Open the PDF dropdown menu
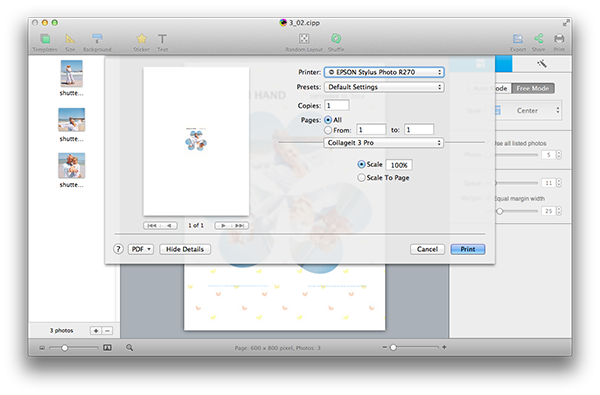 (x=141, y=249)
